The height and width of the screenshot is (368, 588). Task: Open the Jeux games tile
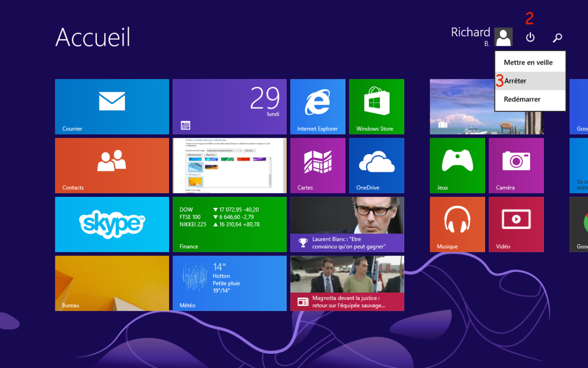457,165
